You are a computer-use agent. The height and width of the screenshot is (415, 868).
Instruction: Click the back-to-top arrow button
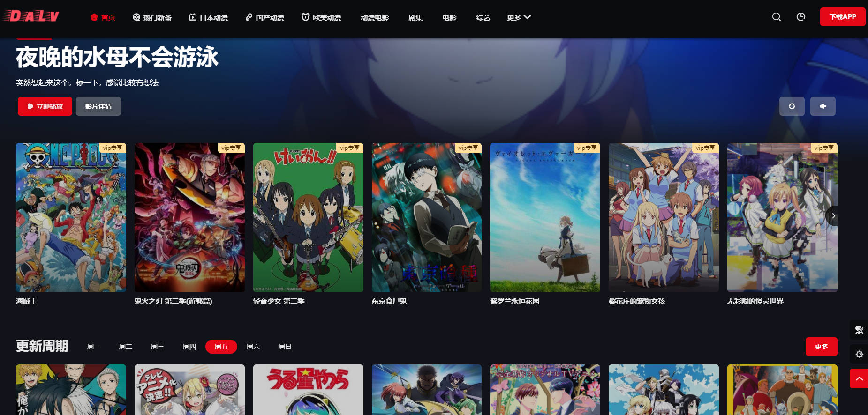(x=859, y=378)
